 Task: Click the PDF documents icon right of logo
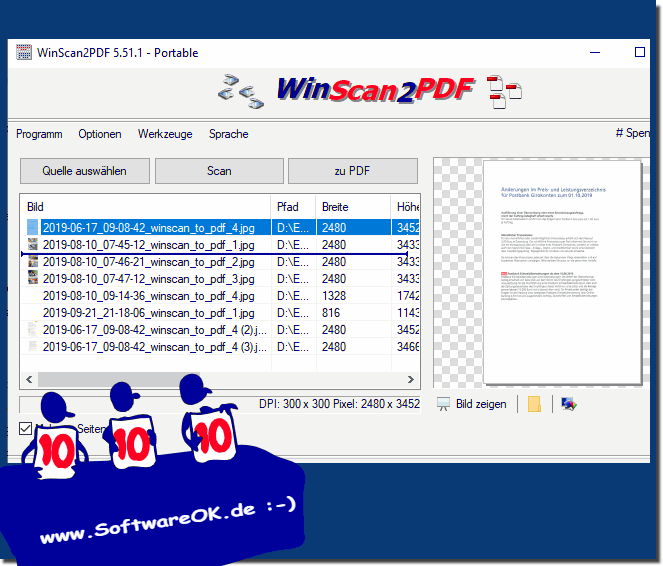click(504, 92)
